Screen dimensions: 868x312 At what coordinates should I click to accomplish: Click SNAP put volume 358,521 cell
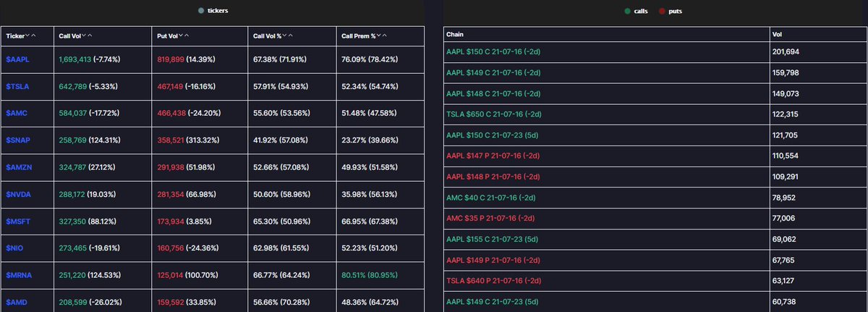pos(200,140)
